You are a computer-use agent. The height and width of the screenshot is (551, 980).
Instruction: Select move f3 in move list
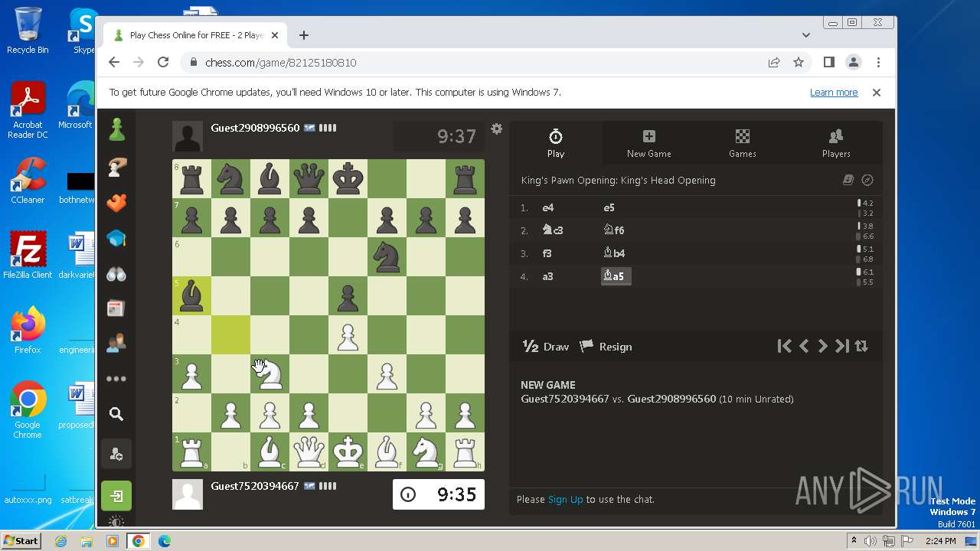547,253
